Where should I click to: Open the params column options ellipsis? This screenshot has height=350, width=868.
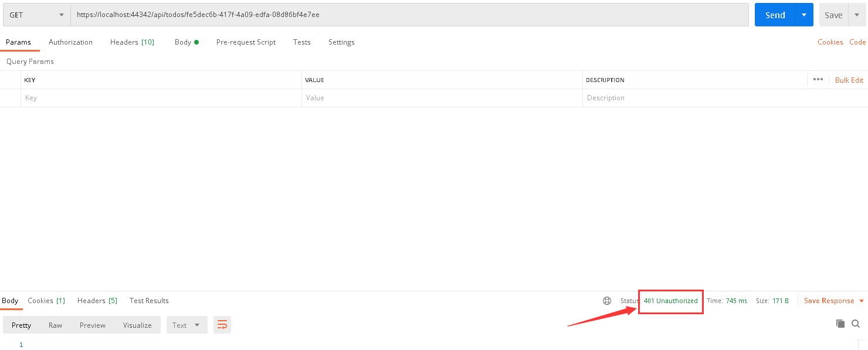tap(818, 80)
